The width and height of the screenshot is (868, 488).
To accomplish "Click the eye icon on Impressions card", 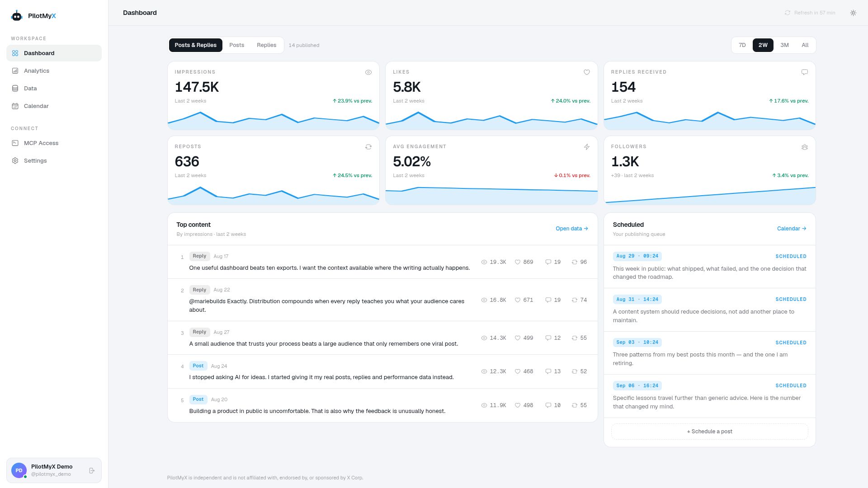I will point(368,72).
